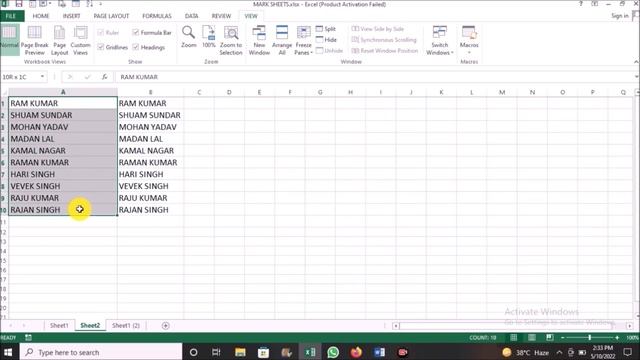Open the DATA ribbon tab
The height and width of the screenshot is (360, 640).
(191, 16)
